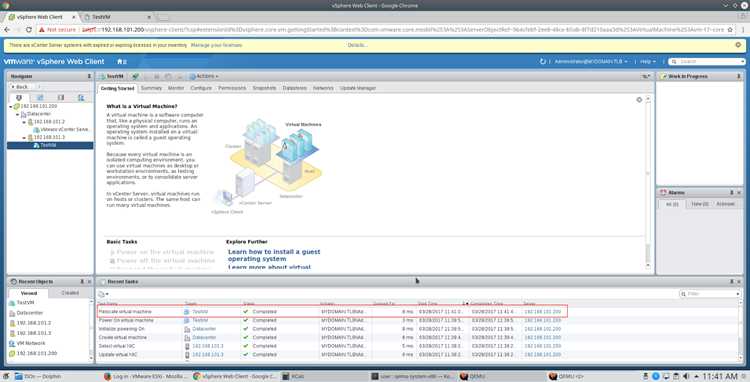Click the settings gear icon in the Getting Started pane
750x382 pixels.
pos(639,99)
